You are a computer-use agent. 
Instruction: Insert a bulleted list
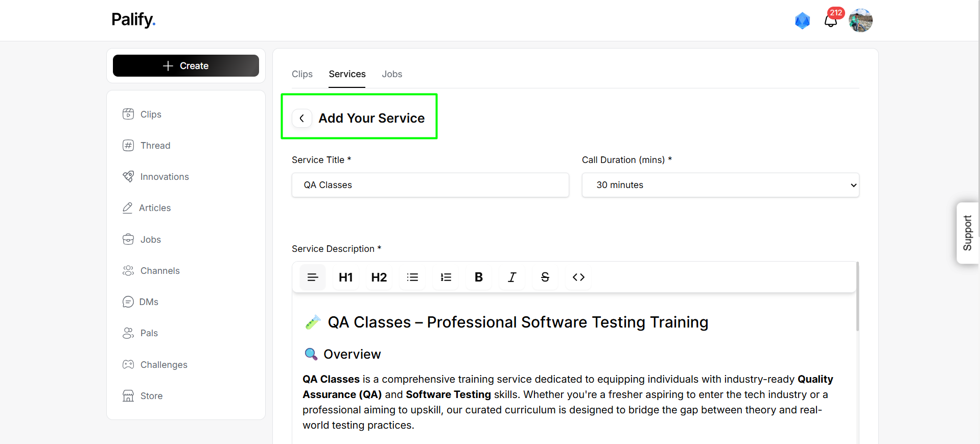pos(412,277)
